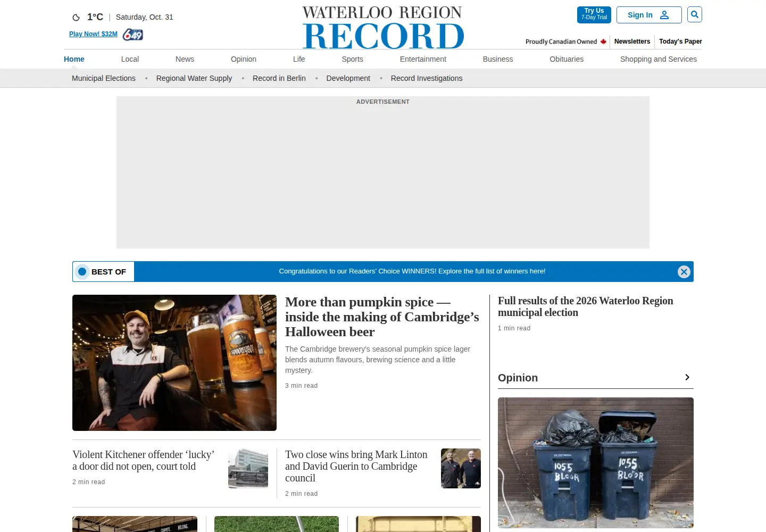Click the Readers' Choice winners banner text

pyautogui.click(x=412, y=271)
